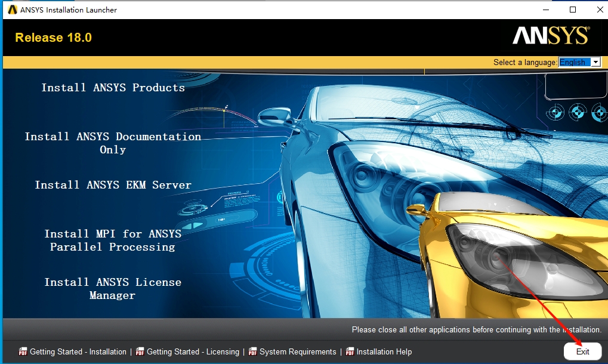Select Install ANSYS EKM Server
Image resolution: width=608 pixels, height=364 pixels.
(112, 185)
